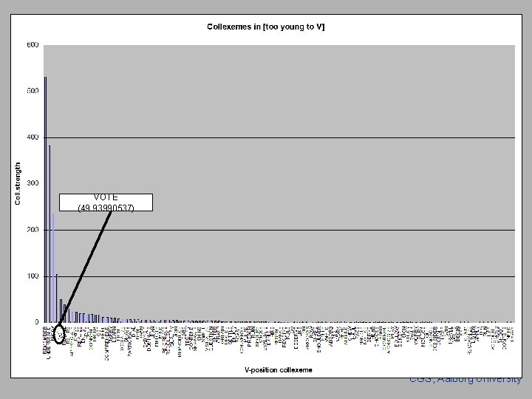
Task: Click the second tallest UNDERSTAND bar
Action: click(50, 234)
